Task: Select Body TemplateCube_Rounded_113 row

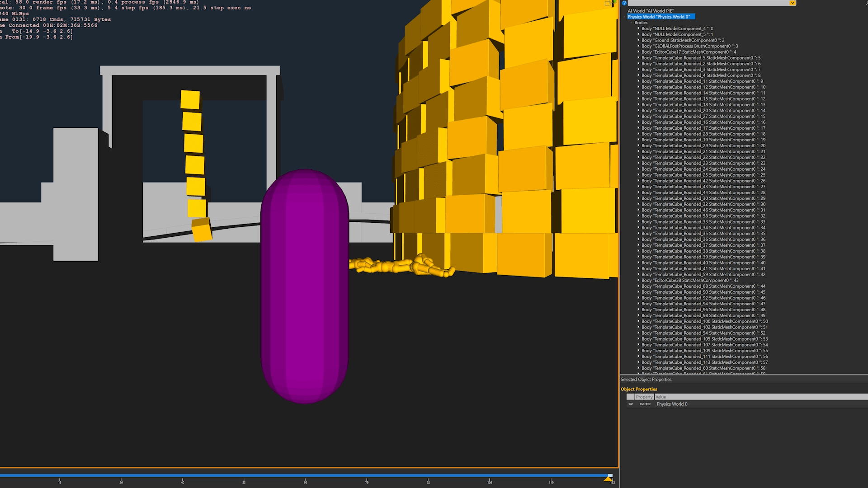Action: pyautogui.click(x=705, y=362)
